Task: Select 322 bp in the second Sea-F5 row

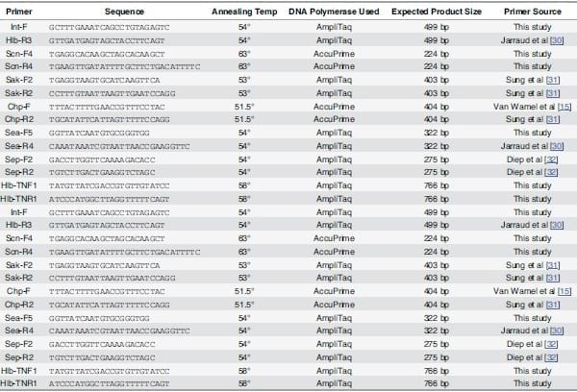Action: pyautogui.click(x=437, y=318)
